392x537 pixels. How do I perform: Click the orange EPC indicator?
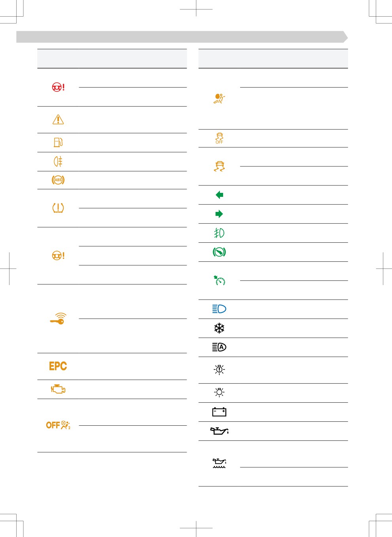pyautogui.click(x=58, y=366)
